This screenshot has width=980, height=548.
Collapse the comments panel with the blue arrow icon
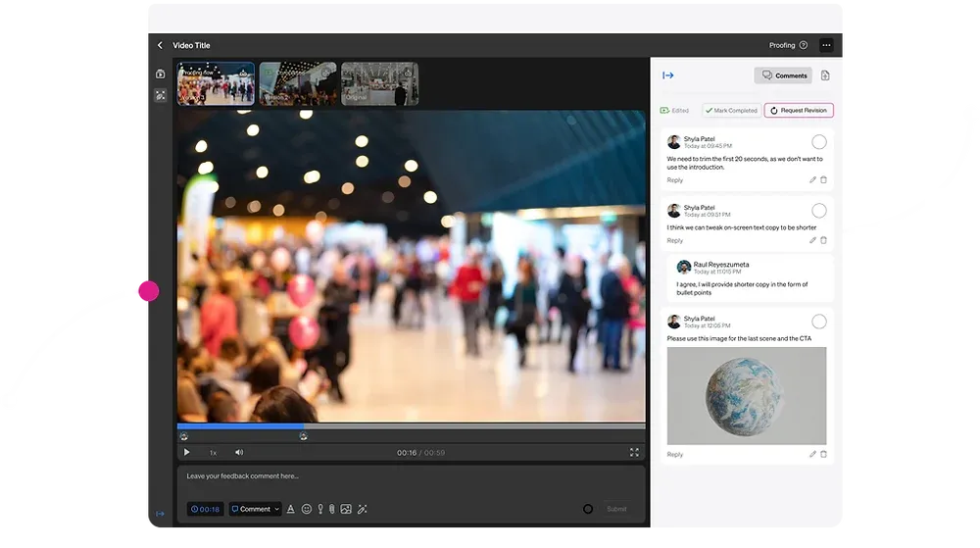click(x=668, y=75)
